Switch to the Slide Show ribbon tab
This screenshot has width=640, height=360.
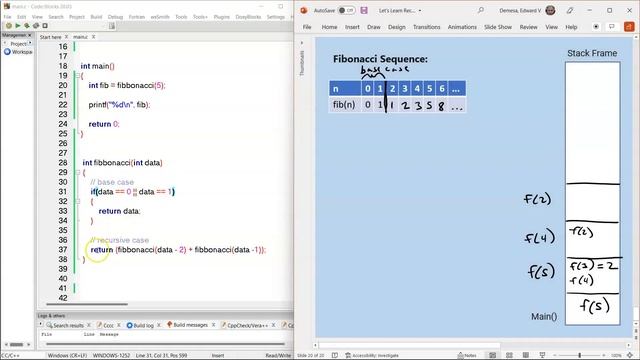click(498, 27)
